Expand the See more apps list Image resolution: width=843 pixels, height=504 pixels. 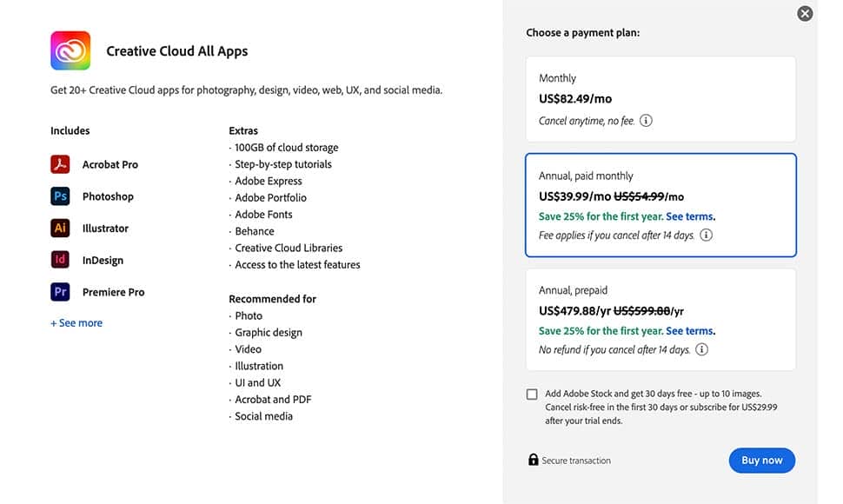pyautogui.click(x=76, y=323)
